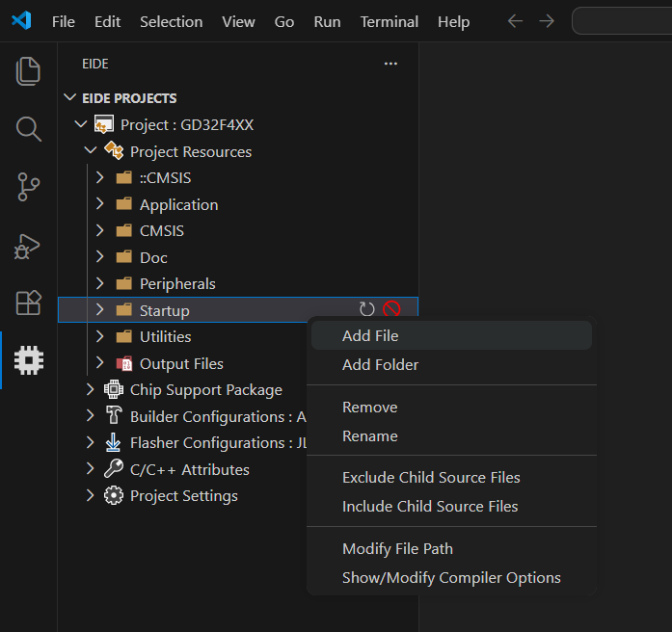
Task: Refresh the Startup folder
Action: point(366,309)
